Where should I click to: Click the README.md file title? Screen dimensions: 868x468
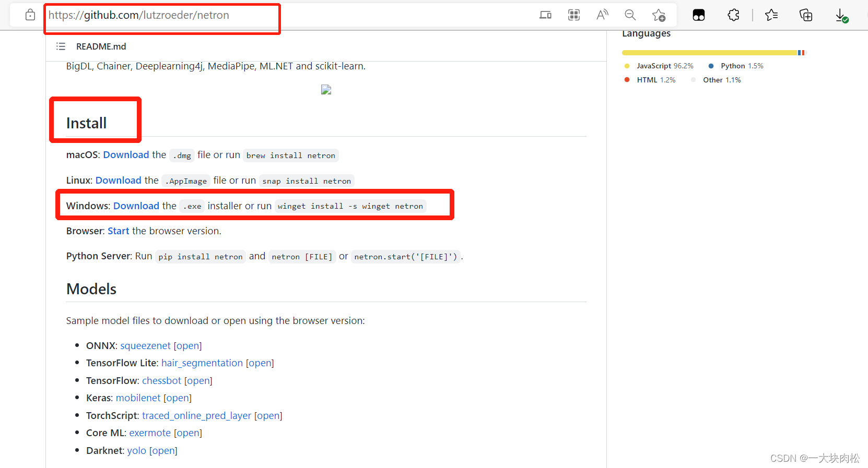[101, 46]
